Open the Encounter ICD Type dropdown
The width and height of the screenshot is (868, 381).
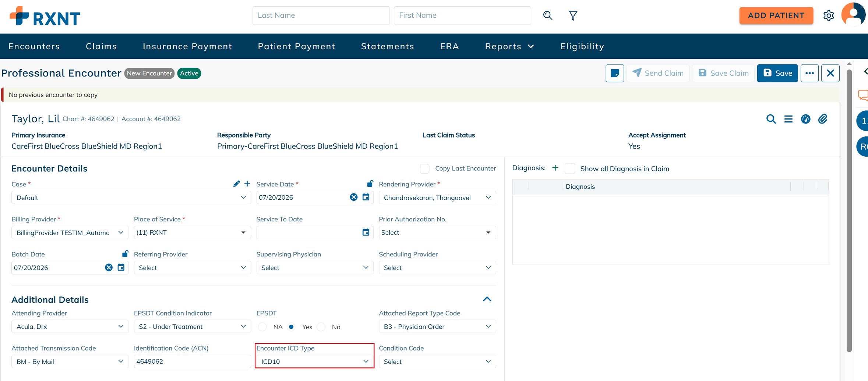pos(315,362)
